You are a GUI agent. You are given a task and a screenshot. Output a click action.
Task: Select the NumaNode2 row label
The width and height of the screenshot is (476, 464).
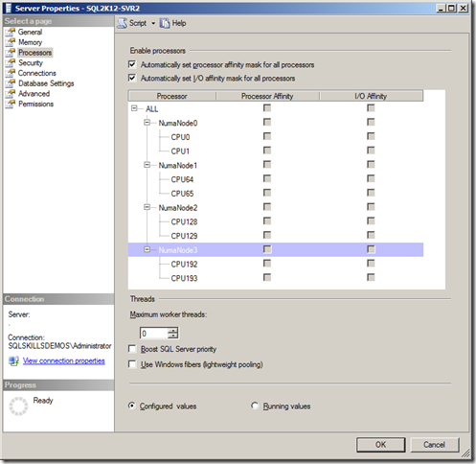point(178,208)
